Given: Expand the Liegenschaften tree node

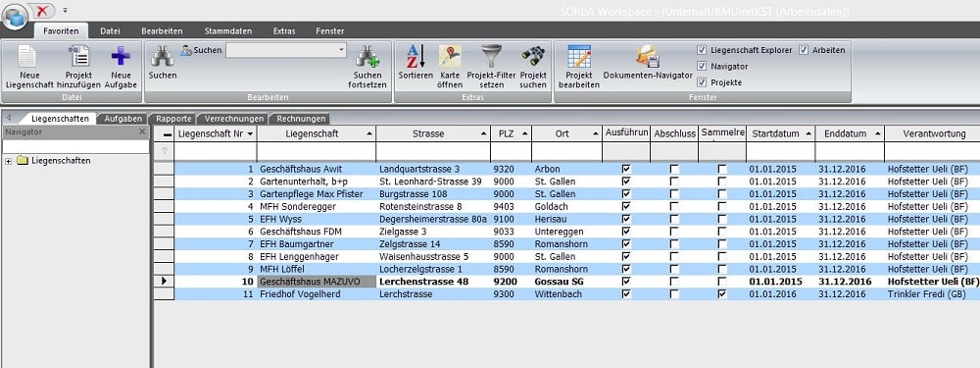Looking at the screenshot, I should pyautogui.click(x=8, y=162).
